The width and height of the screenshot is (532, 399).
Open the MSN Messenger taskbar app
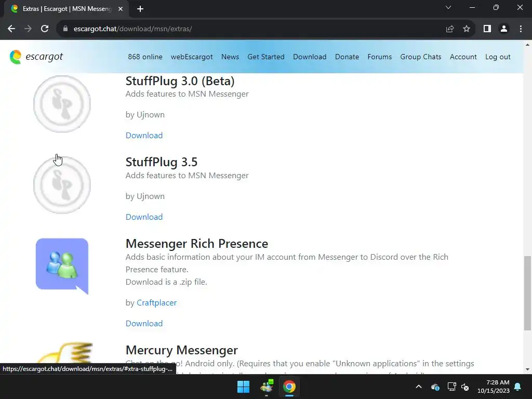click(x=267, y=387)
